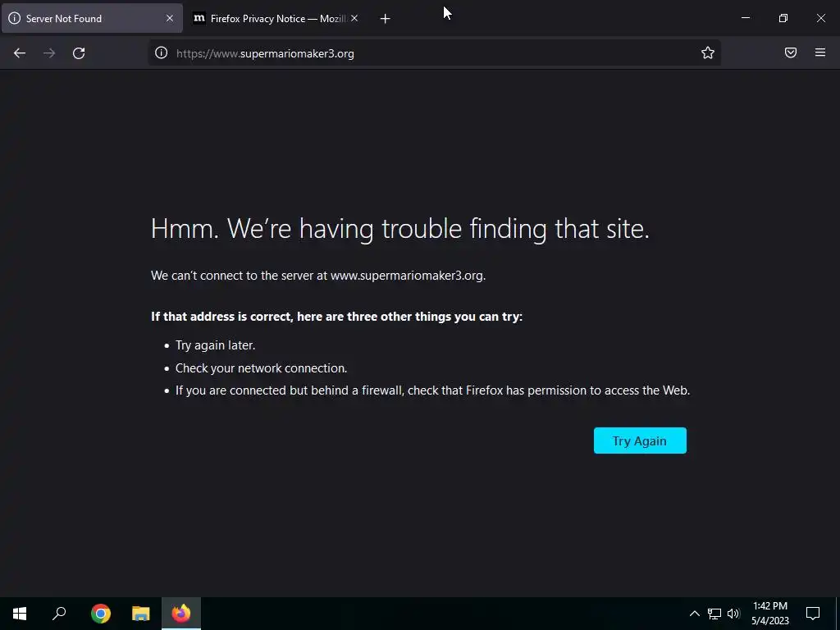Viewport: 840px width, 630px height.
Task: Click 'If that address is correct' bold line
Action: pos(336,317)
